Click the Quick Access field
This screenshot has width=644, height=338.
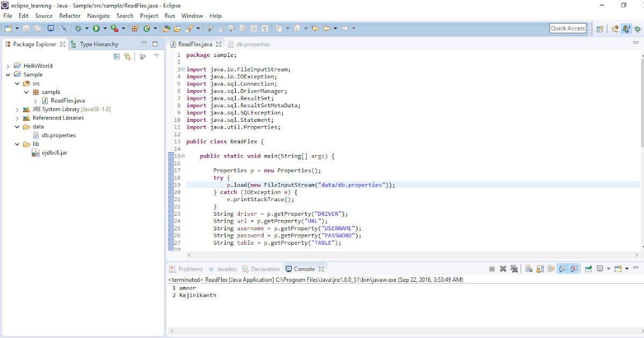(x=567, y=28)
